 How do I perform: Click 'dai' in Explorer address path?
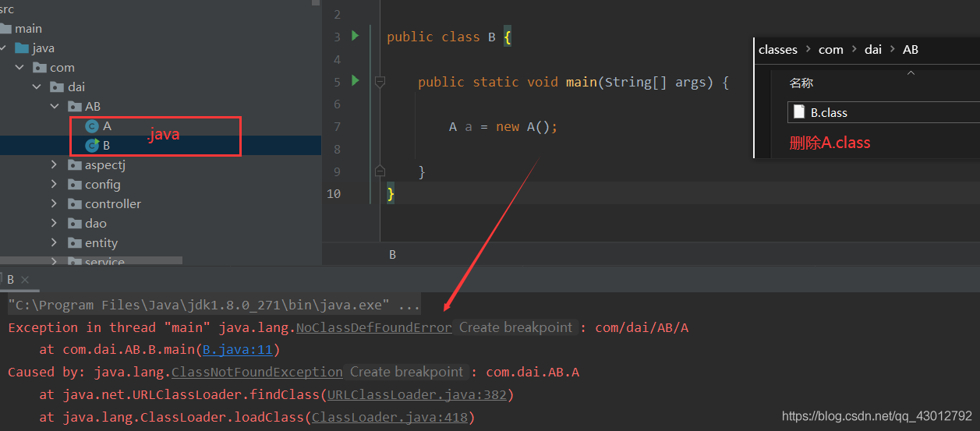tap(873, 49)
